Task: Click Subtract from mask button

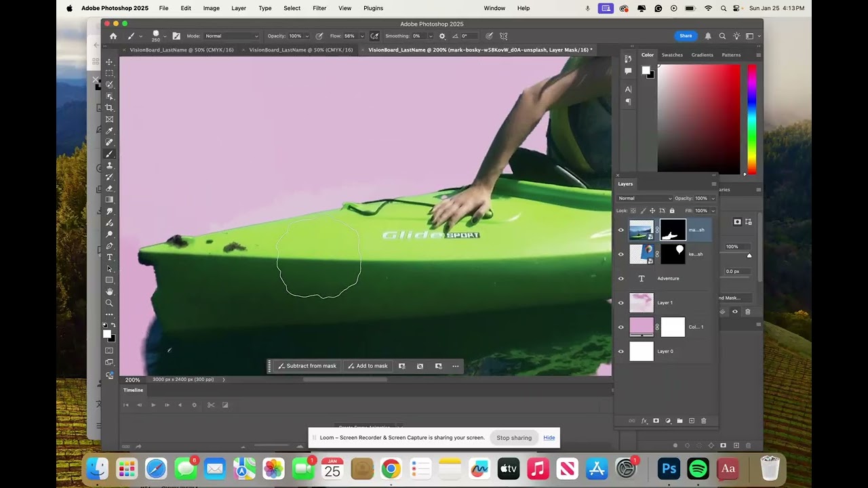Action: click(307, 366)
